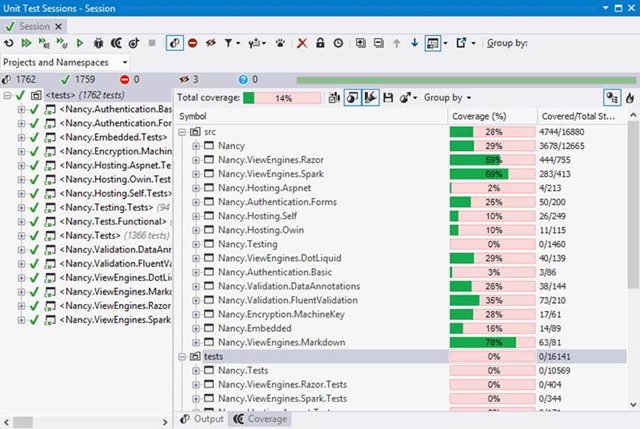Toggle the crossed-eye ignored-tests filter in toolbar
Viewport: 640px width, 429px height.
click(x=211, y=43)
